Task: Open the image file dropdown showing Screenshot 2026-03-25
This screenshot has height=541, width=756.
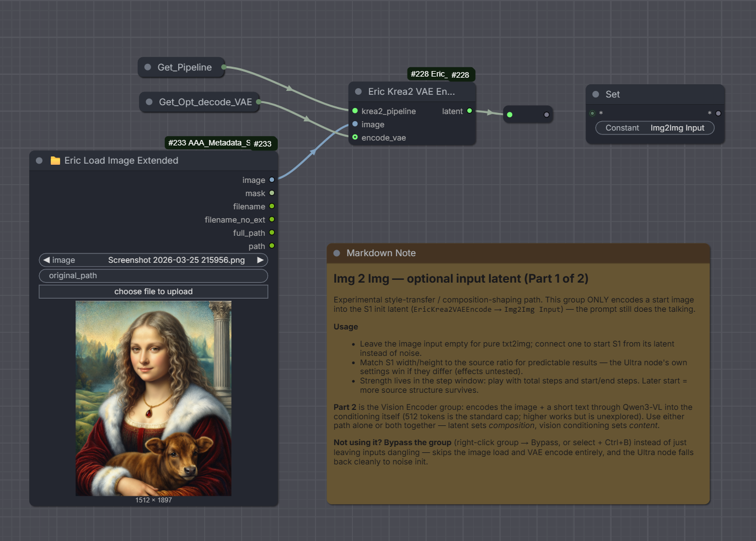Action: tap(153, 260)
